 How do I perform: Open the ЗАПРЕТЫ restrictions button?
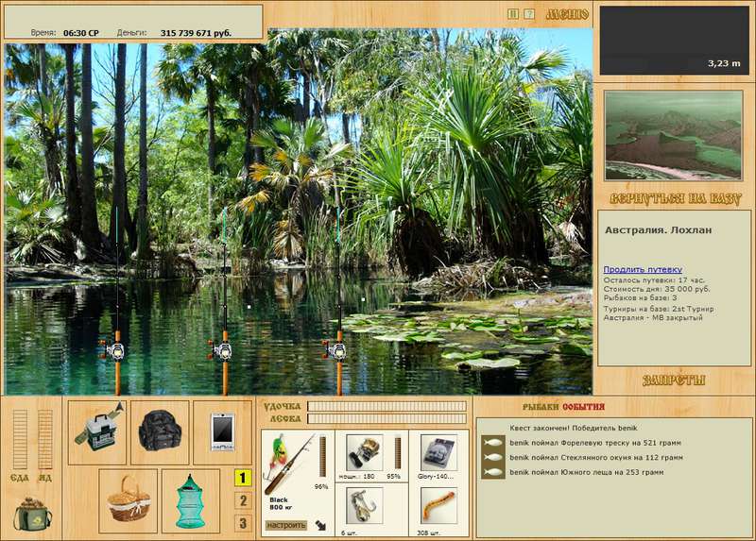(x=674, y=380)
